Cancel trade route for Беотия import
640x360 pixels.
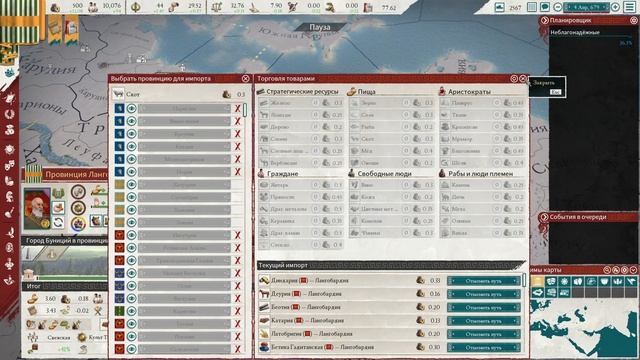[x=484, y=307]
